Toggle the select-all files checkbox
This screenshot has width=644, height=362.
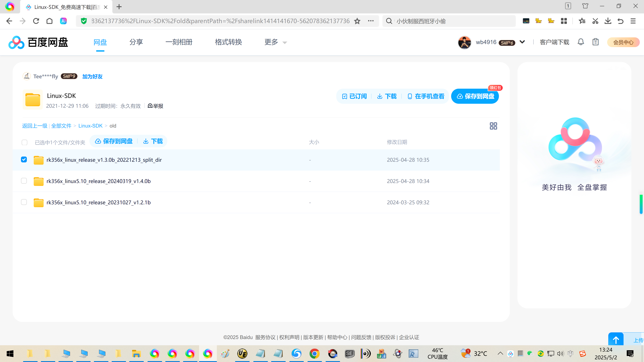(x=24, y=142)
